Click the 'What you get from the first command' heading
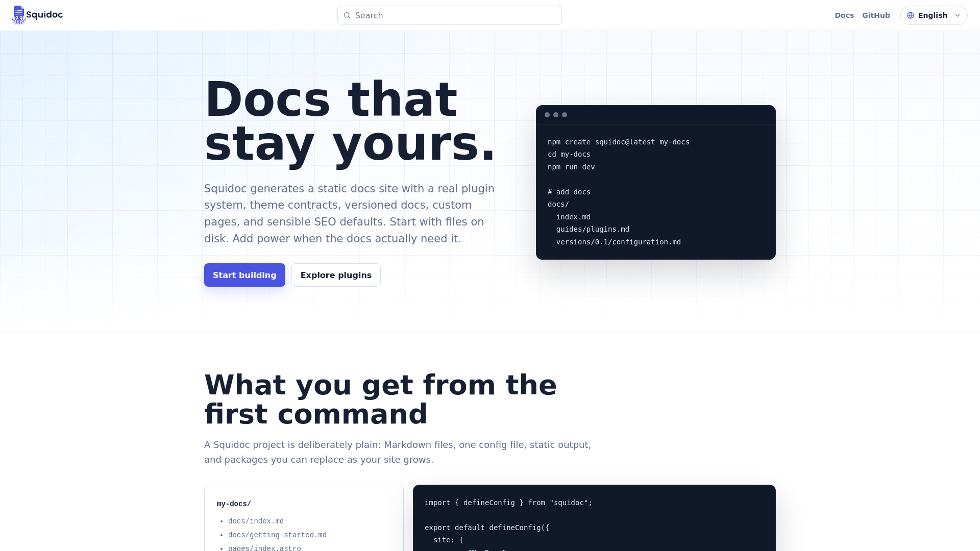The height and width of the screenshot is (551, 980). [x=380, y=399]
